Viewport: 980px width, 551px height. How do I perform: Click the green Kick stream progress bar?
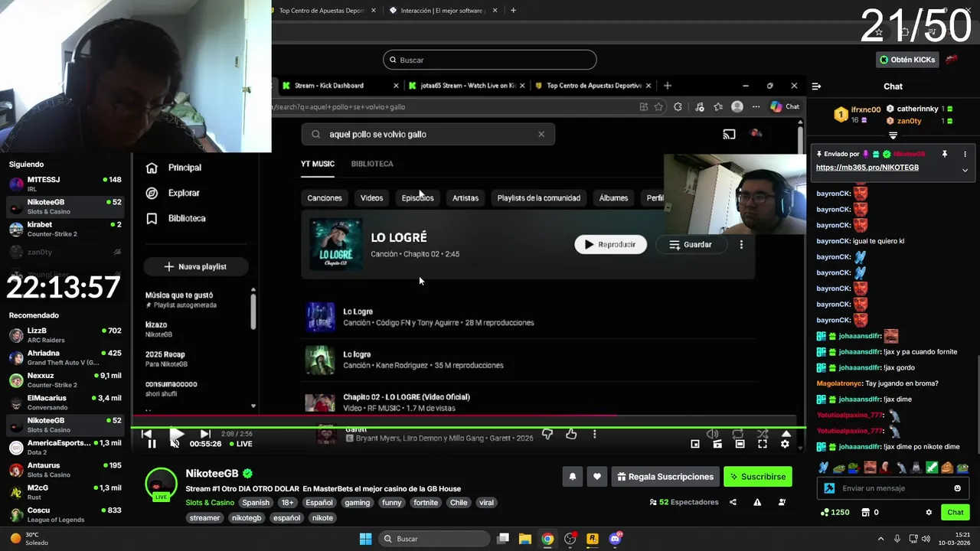(x=469, y=427)
